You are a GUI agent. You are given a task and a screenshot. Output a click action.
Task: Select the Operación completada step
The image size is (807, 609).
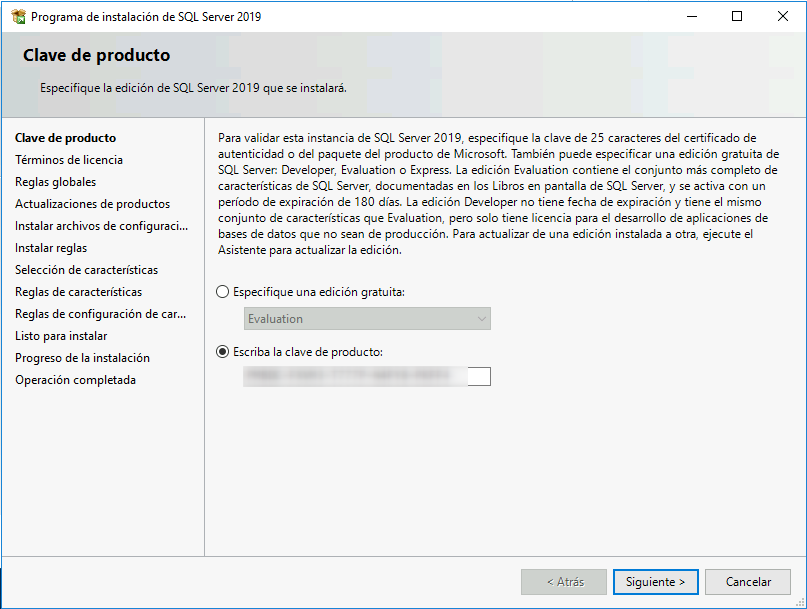76,380
